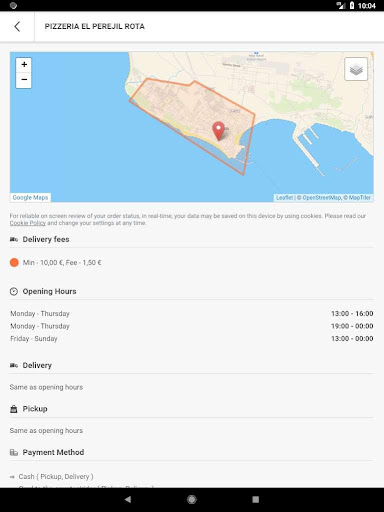Click the Delivery fees truck icon

[x=14, y=239]
